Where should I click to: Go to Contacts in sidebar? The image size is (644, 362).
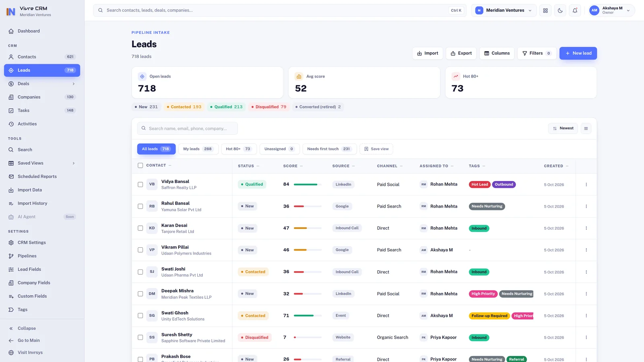(42, 57)
